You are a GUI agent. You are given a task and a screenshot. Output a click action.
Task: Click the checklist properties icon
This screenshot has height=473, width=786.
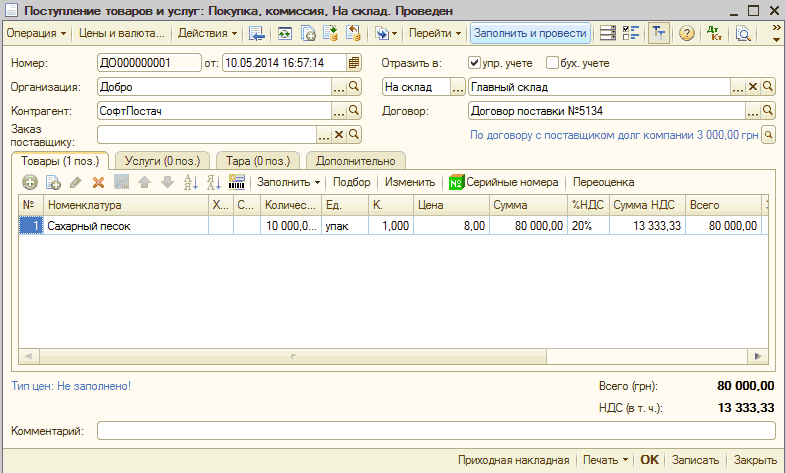click(631, 34)
